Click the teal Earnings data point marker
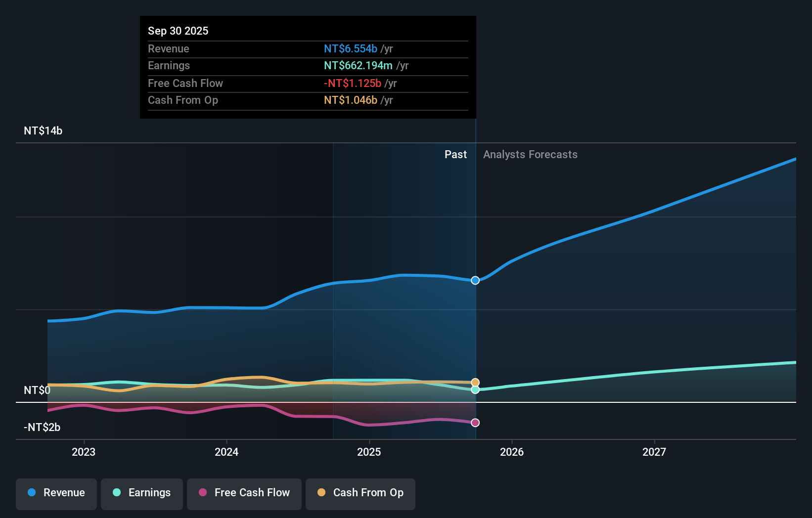 475,389
